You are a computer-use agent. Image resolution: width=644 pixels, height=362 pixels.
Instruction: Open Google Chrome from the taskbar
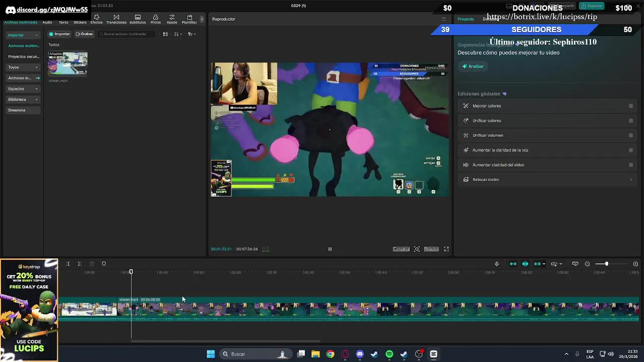point(330,354)
